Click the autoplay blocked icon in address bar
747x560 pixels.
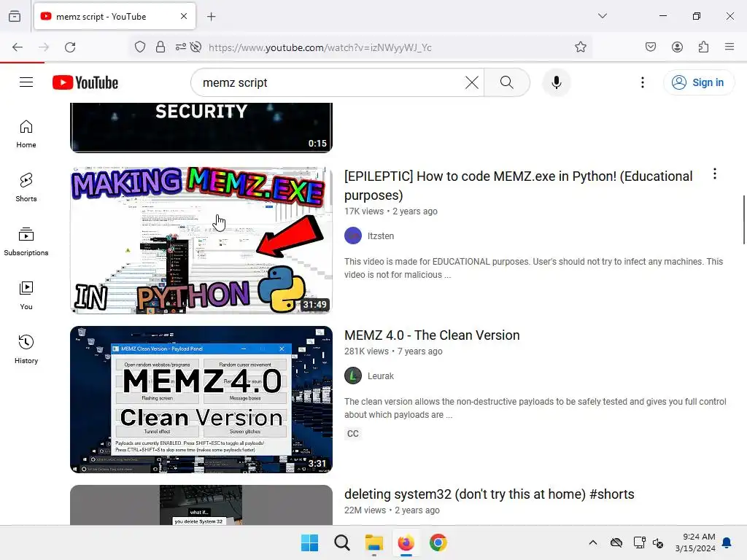196,47
